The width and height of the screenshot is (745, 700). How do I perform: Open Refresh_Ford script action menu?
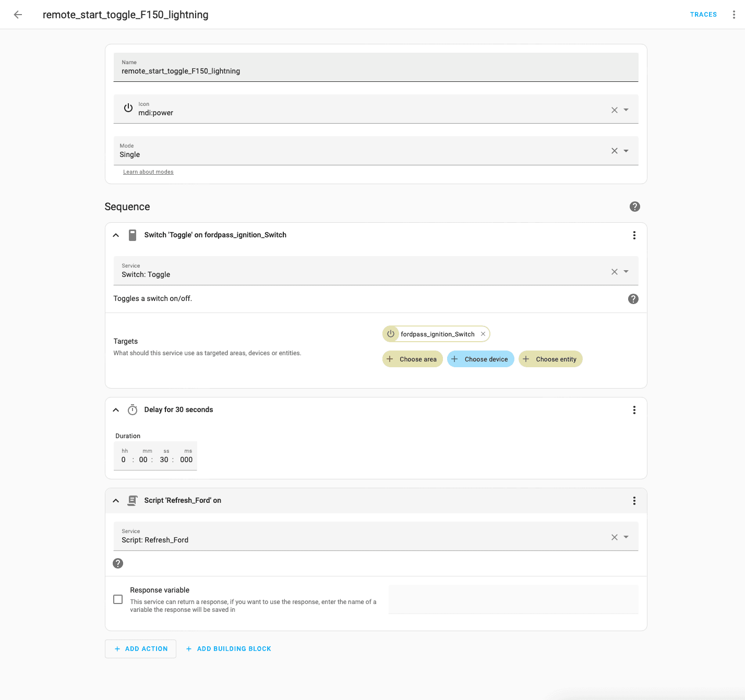click(x=634, y=501)
